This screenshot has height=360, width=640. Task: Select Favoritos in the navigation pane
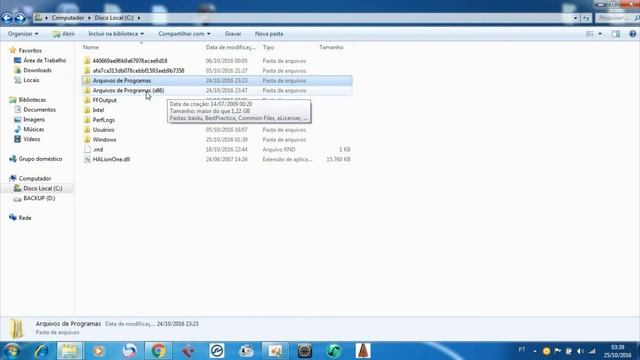pyautogui.click(x=30, y=51)
